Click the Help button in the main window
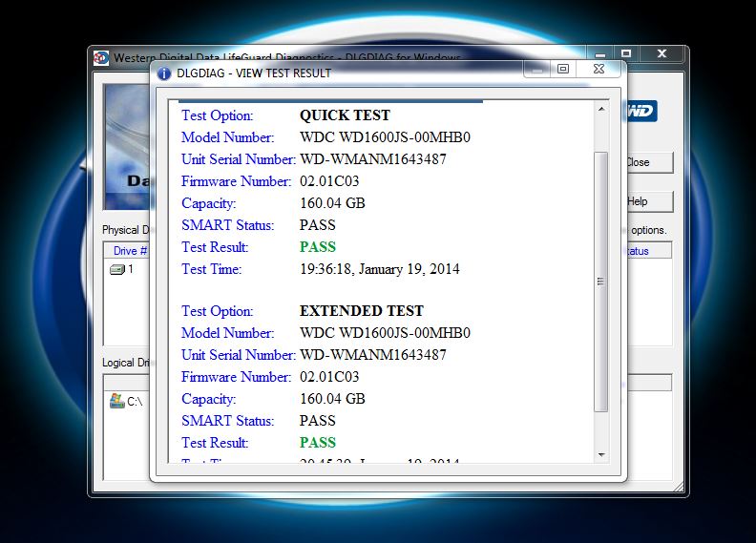The height and width of the screenshot is (543, 756). pos(649,201)
